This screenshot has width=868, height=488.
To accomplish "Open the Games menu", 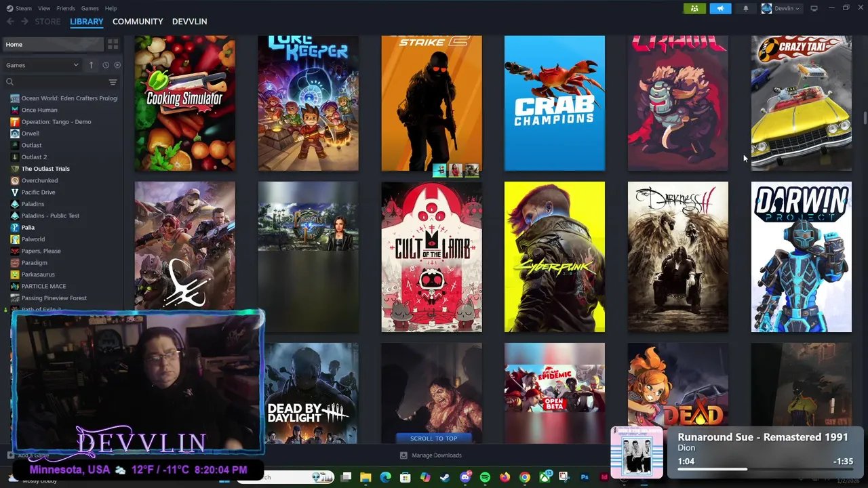I will 90,8.
